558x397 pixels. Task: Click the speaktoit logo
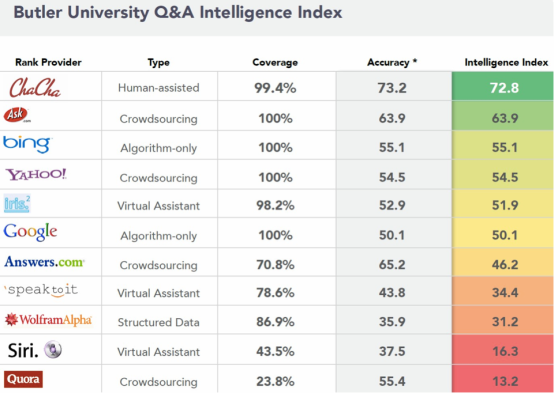(41, 290)
